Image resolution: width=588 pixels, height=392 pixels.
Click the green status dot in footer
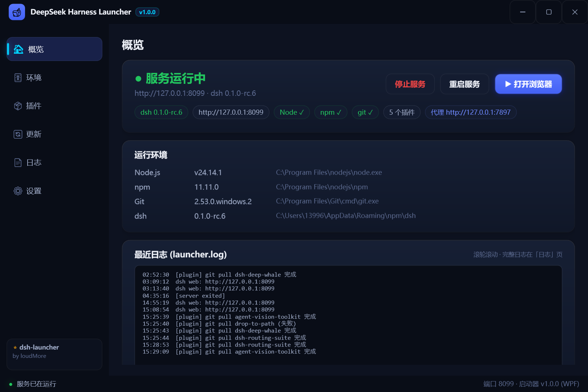point(11,384)
